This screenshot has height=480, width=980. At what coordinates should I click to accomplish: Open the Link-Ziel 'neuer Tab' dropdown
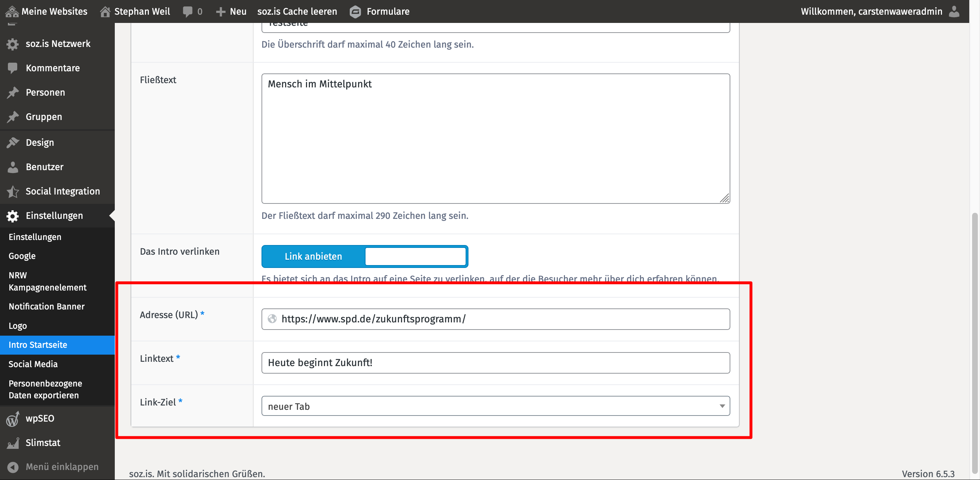495,406
